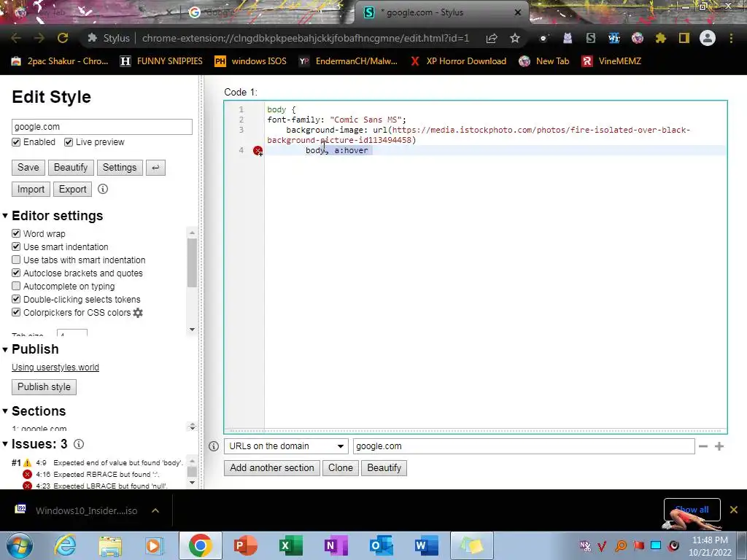The height and width of the screenshot is (560, 747).
Task: Open the VineMEMZ bookmark
Action: tap(612, 61)
